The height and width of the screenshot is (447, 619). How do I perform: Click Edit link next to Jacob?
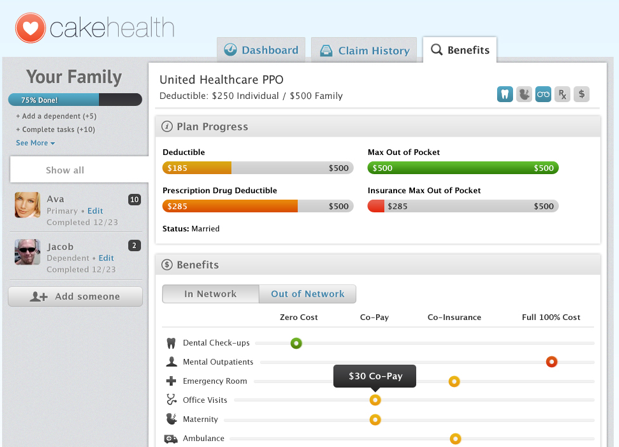coord(106,258)
